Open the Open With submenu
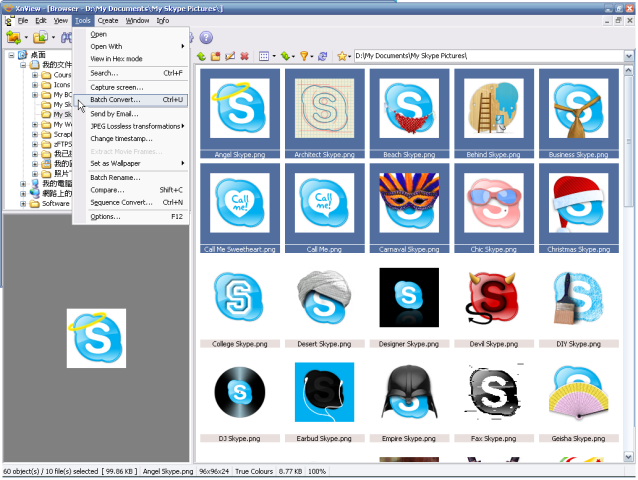 point(131,46)
